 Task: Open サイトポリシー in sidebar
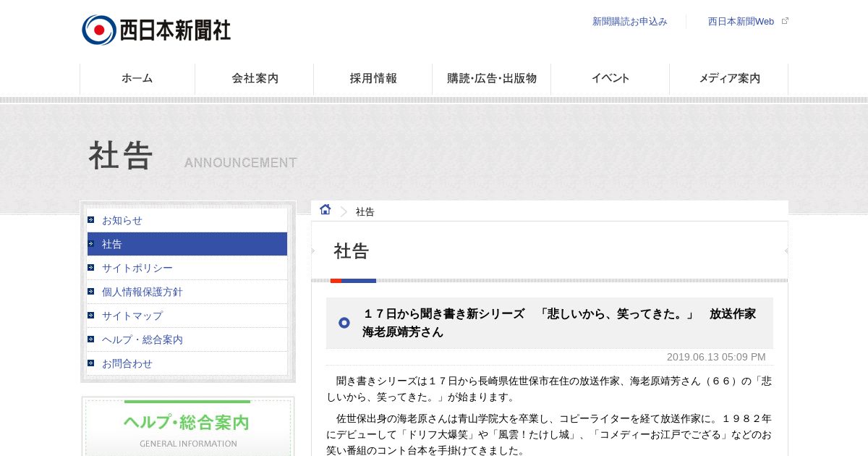point(187,268)
